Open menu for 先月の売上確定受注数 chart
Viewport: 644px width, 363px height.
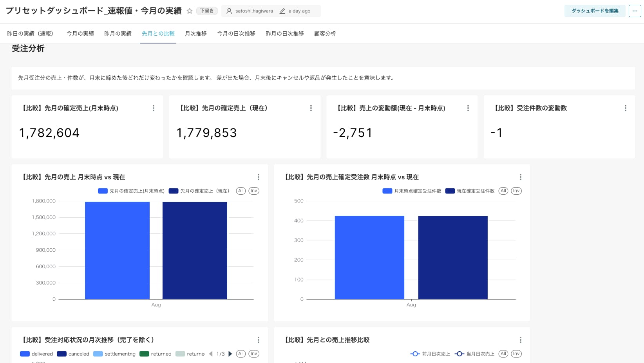521,177
